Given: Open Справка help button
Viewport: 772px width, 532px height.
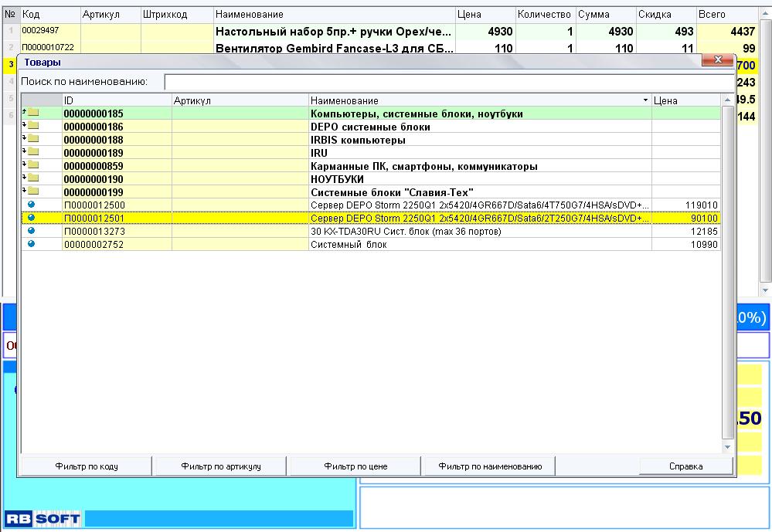Looking at the screenshot, I should 685,466.
